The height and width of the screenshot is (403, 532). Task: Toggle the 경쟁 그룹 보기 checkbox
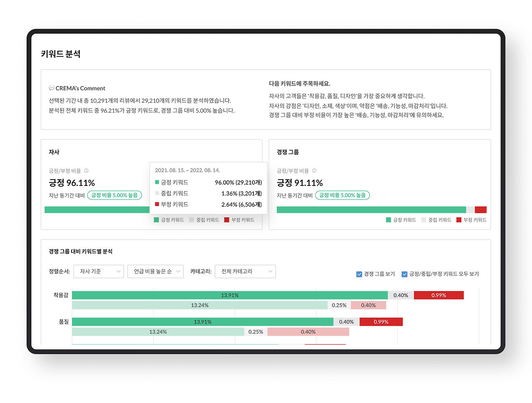click(x=359, y=274)
